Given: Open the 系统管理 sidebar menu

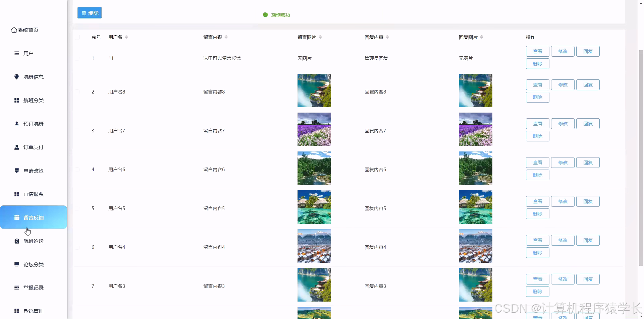Looking at the screenshot, I should point(33,311).
